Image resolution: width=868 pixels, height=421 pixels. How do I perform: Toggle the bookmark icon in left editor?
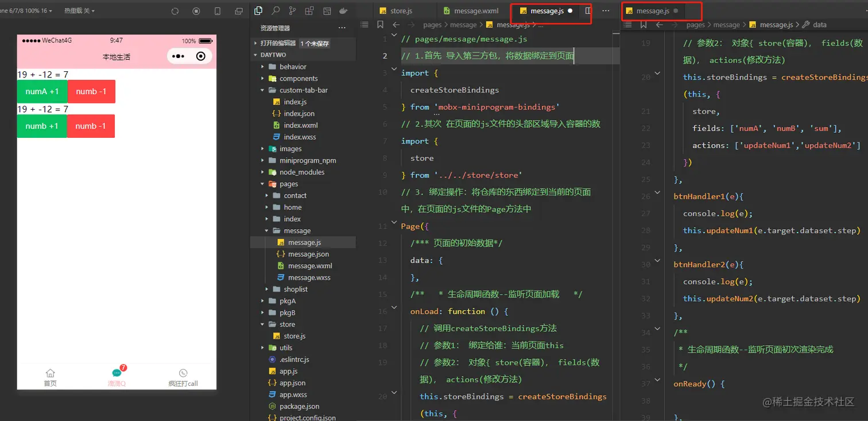(380, 25)
